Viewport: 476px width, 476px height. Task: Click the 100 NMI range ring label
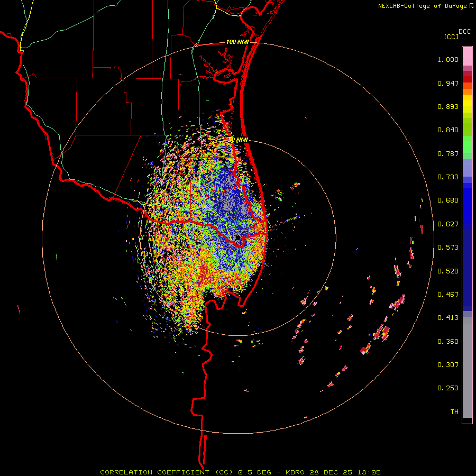(237, 42)
